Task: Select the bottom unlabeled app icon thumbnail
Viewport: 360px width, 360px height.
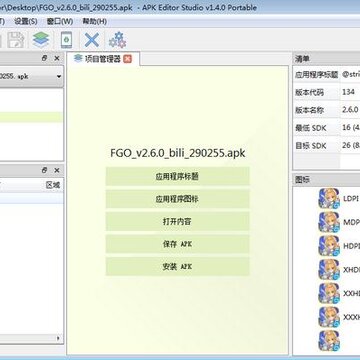Action: [x=329, y=341]
